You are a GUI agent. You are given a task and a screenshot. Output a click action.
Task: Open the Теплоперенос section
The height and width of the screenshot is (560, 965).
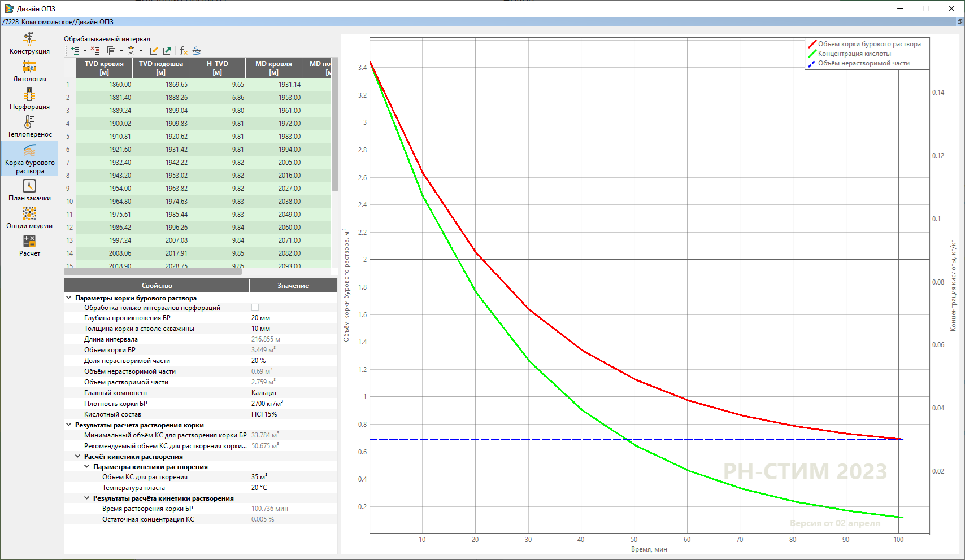click(29, 126)
